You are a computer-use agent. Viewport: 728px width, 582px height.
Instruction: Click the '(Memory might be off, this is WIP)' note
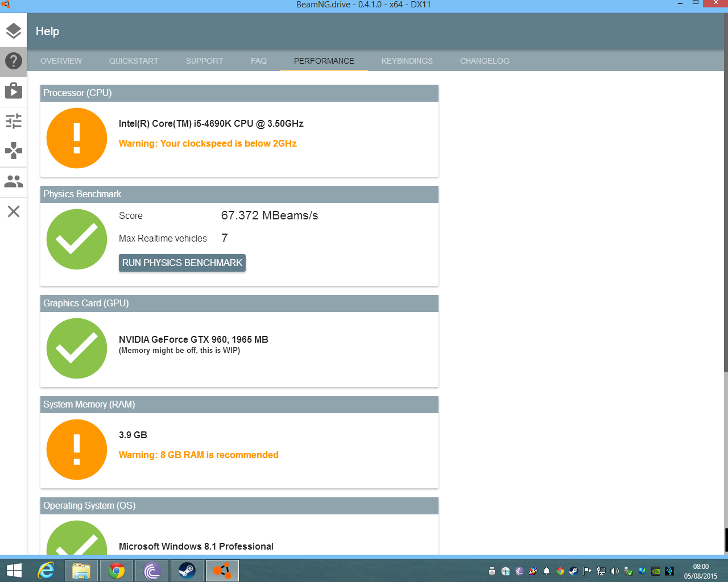[179, 350]
